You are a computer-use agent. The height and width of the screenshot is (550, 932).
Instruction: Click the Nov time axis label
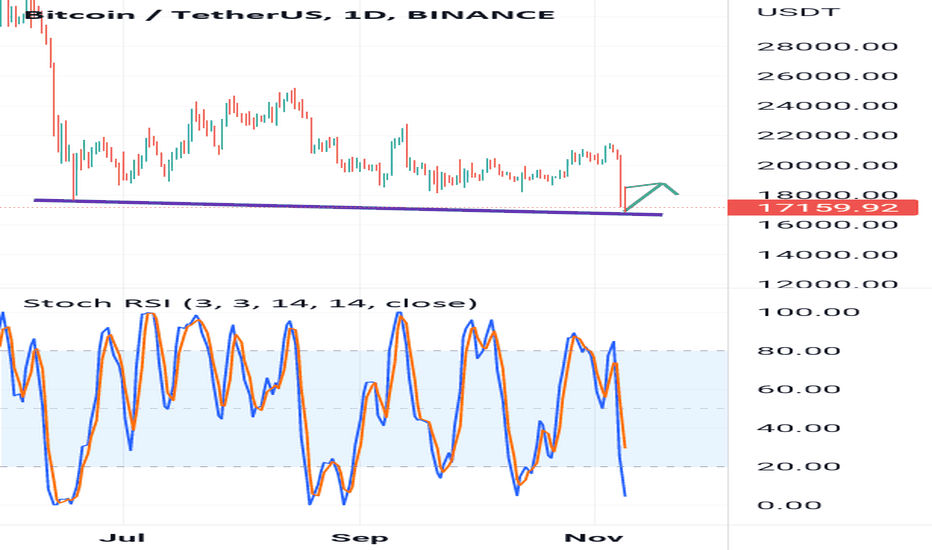tap(594, 538)
